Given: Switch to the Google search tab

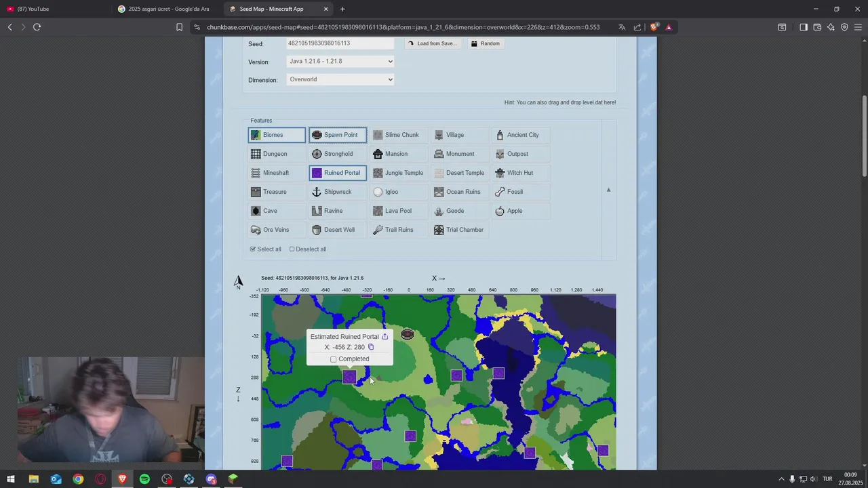Looking at the screenshot, I should tap(166, 9).
